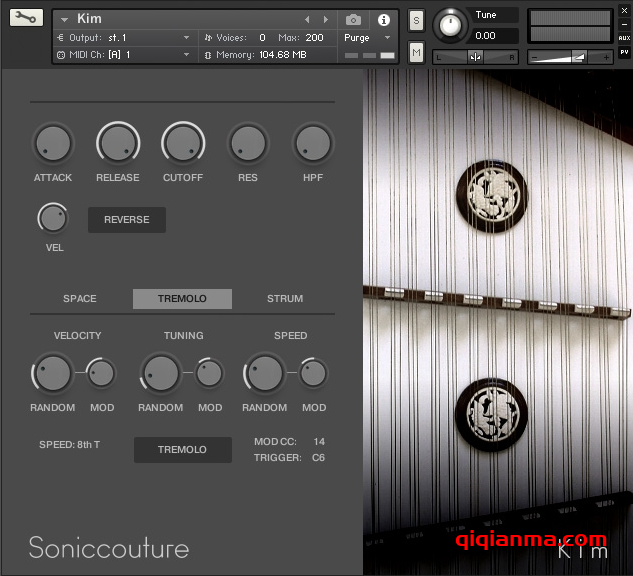This screenshot has height=576, width=633.
Task: Click the VEL knob
Action: pos(53,218)
